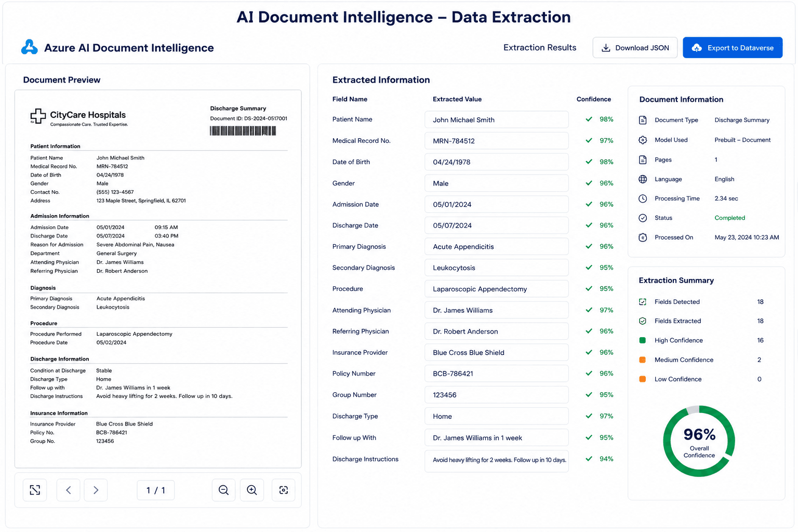798x532 pixels.
Task: Click the Language globe icon
Action: point(643,179)
